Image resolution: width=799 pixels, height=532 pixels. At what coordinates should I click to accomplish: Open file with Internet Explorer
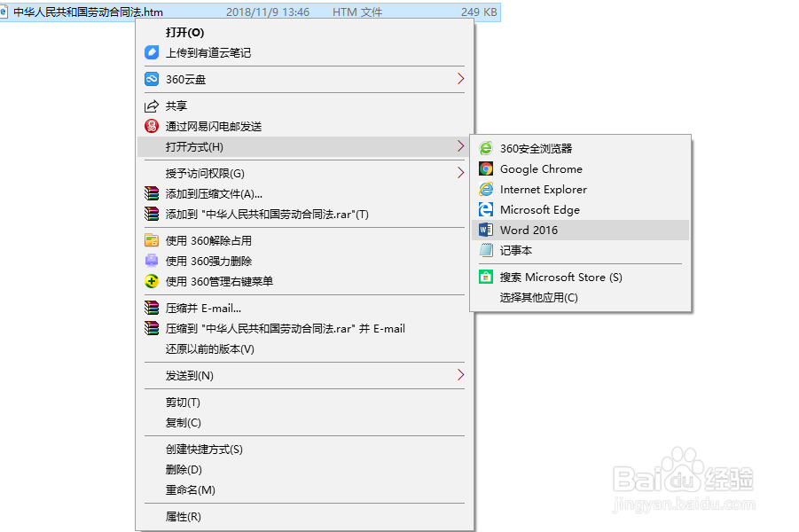[543, 189]
